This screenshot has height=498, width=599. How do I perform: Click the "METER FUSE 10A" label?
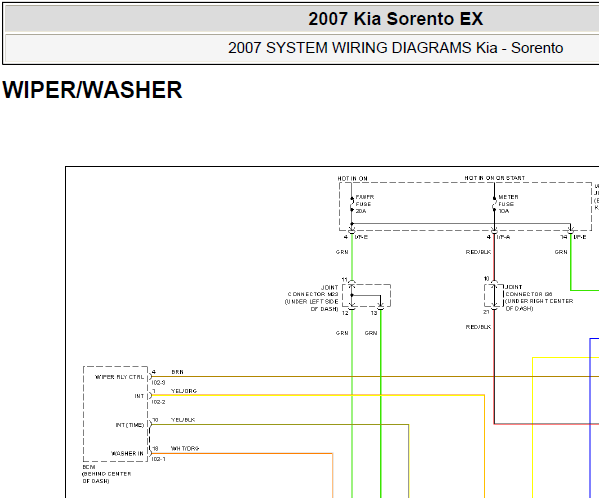[x=508, y=204]
